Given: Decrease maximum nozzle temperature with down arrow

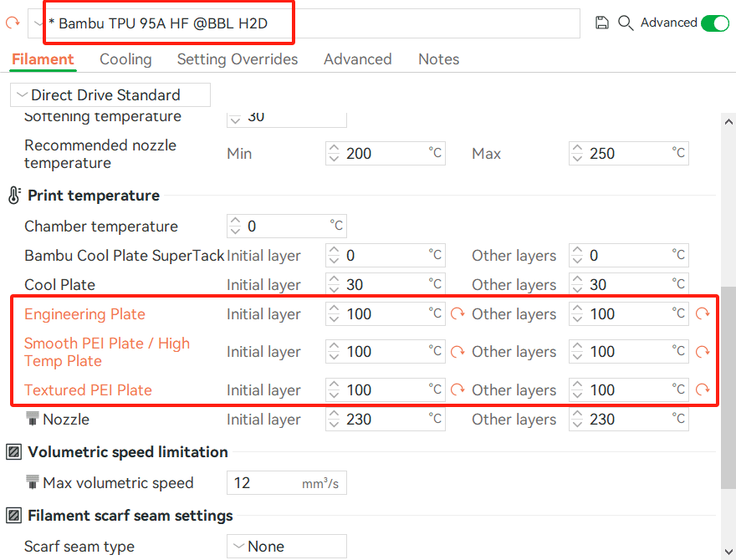Looking at the screenshot, I should (577, 159).
